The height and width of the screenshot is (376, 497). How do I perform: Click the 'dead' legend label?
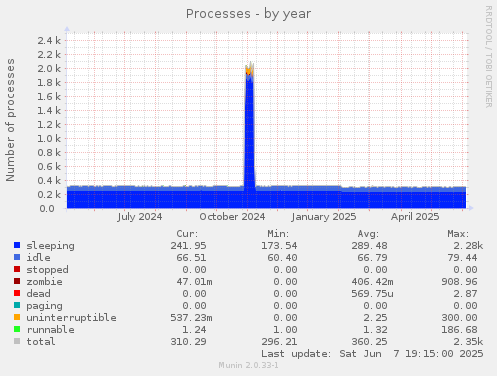tap(38, 294)
